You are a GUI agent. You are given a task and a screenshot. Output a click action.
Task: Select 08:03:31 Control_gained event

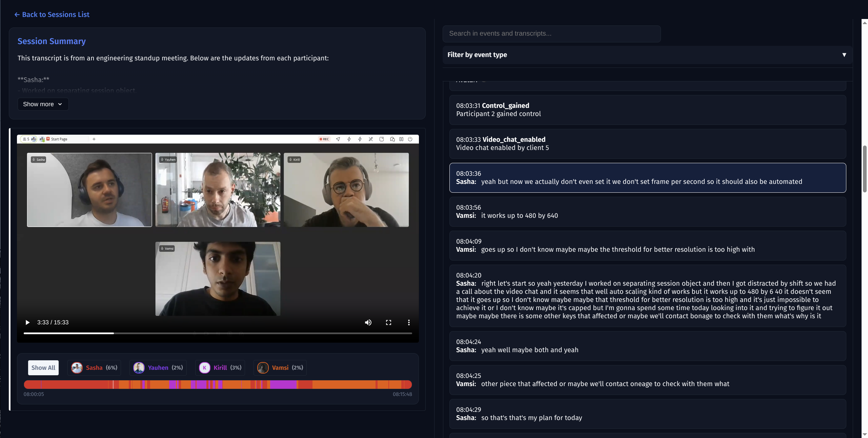pos(647,110)
